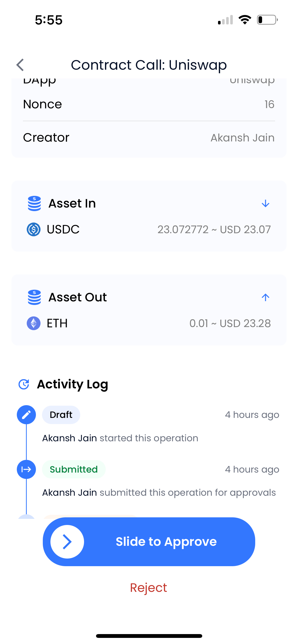The height and width of the screenshot is (644, 298).
Task: Select the Submitted status badge
Action: pyautogui.click(x=74, y=469)
